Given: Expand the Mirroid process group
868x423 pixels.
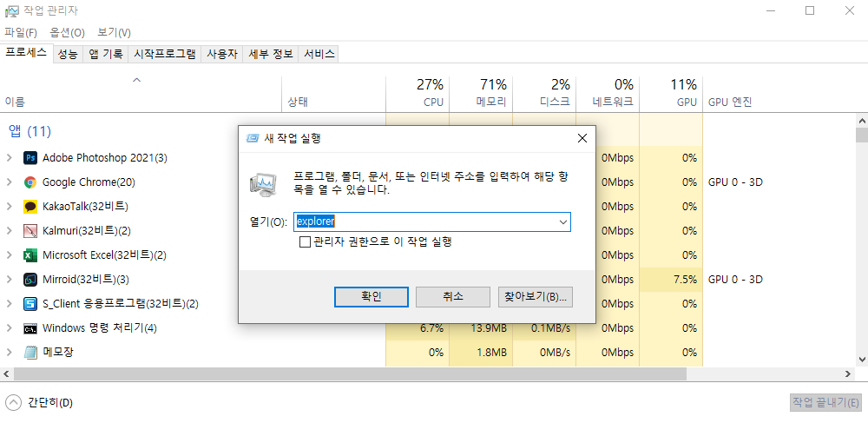Looking at the screenshot, I should 9,280.
